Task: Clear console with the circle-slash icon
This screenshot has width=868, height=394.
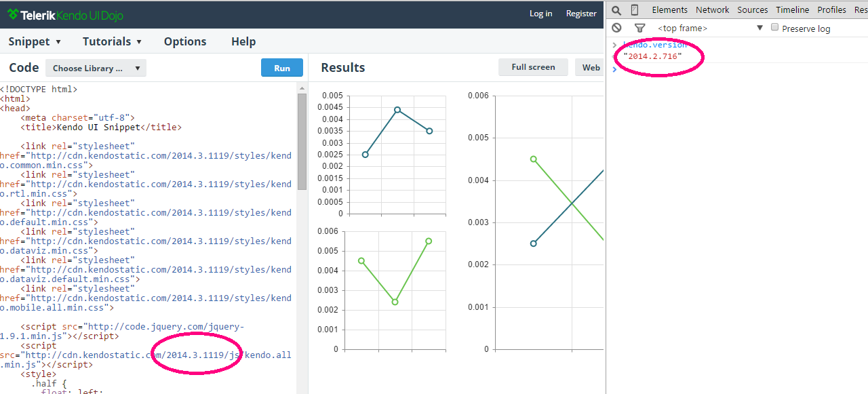Action: 616,28
